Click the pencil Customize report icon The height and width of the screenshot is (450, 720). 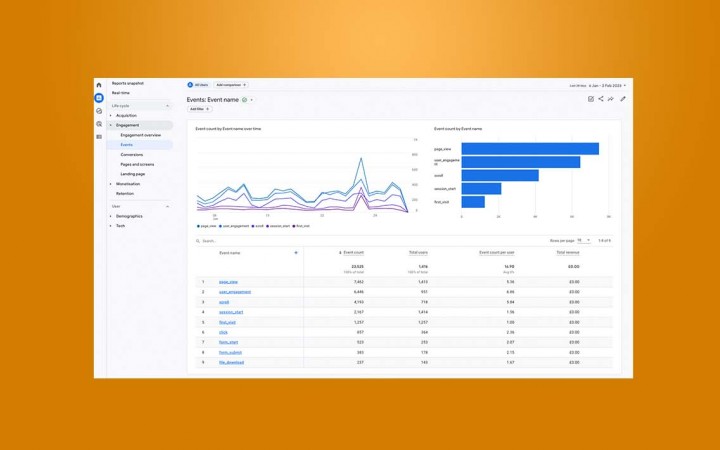623,99
